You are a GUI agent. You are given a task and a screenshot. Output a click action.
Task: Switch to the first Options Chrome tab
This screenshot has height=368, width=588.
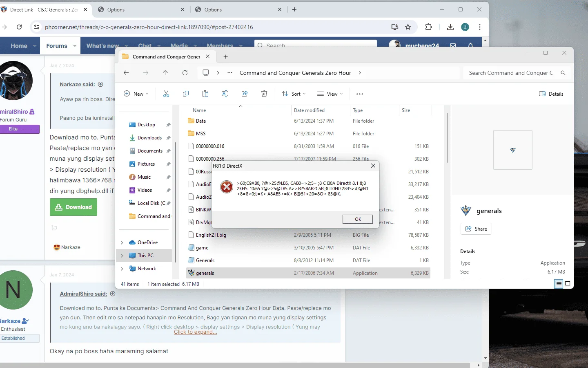(x=141, y=9)
